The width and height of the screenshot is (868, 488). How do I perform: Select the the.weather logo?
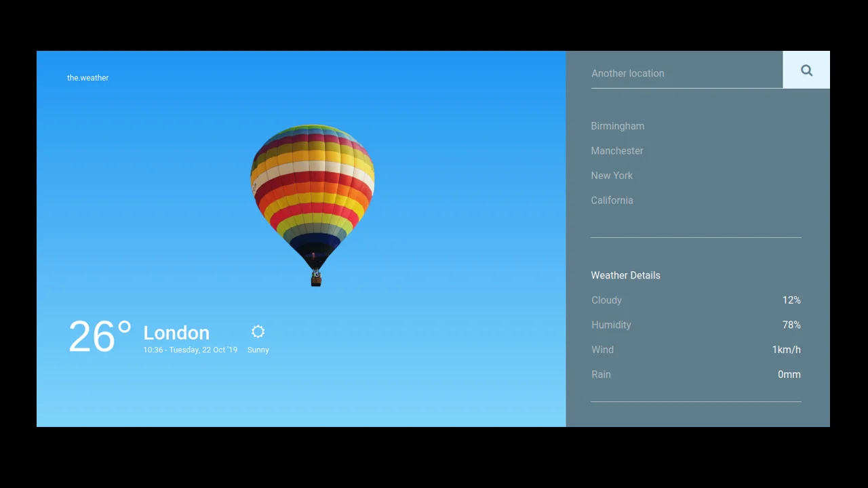[87, 77]
